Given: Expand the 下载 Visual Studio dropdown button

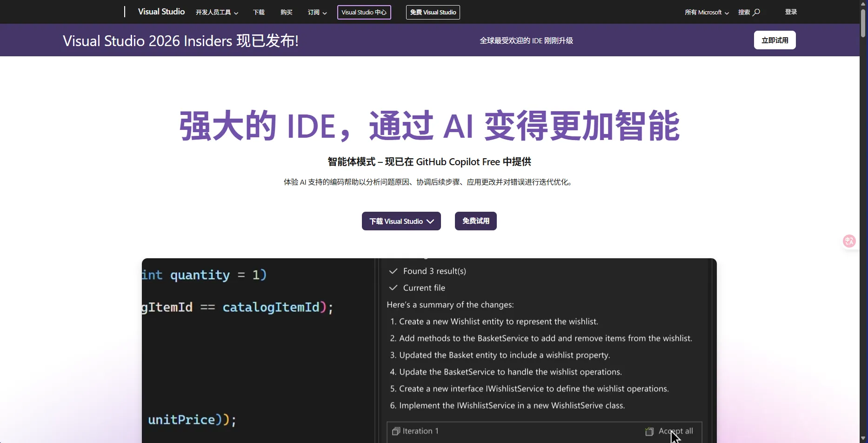Looking at the screenshot, I should click(x=401, y=221).
